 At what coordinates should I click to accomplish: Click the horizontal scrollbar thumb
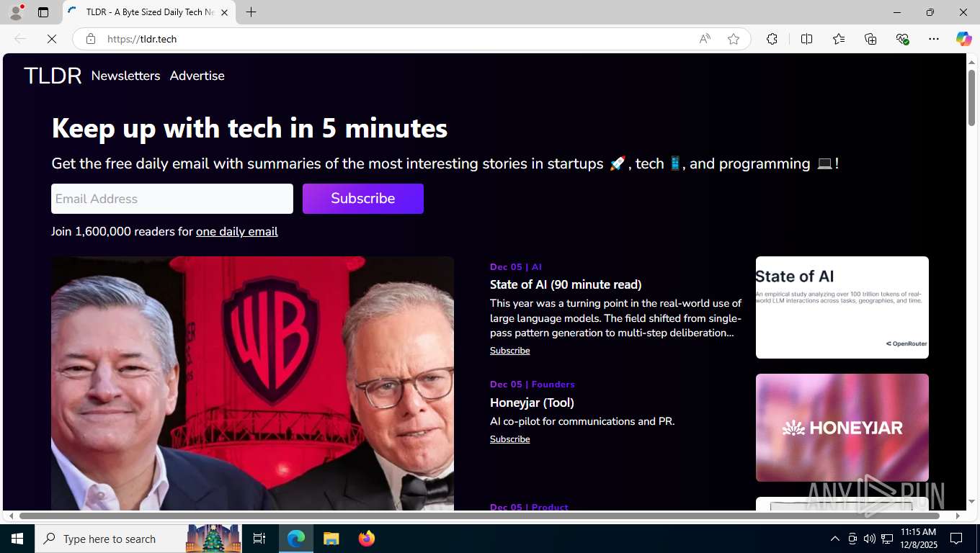point(479,516)
